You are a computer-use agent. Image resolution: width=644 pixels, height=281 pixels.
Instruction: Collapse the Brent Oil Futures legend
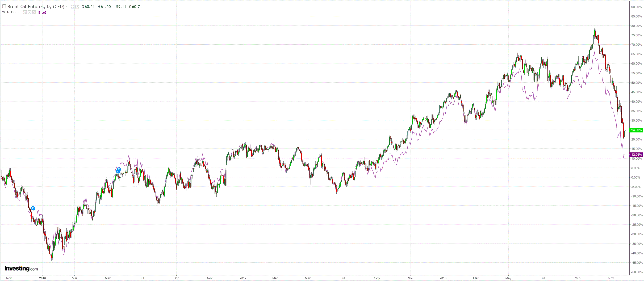click(4, 6)
